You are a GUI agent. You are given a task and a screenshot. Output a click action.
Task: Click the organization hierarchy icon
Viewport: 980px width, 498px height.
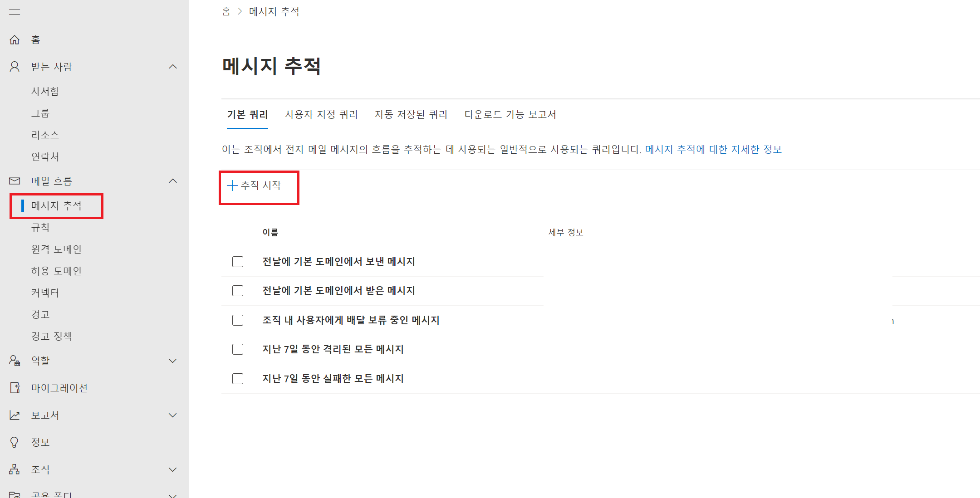(x=15, y=469)
